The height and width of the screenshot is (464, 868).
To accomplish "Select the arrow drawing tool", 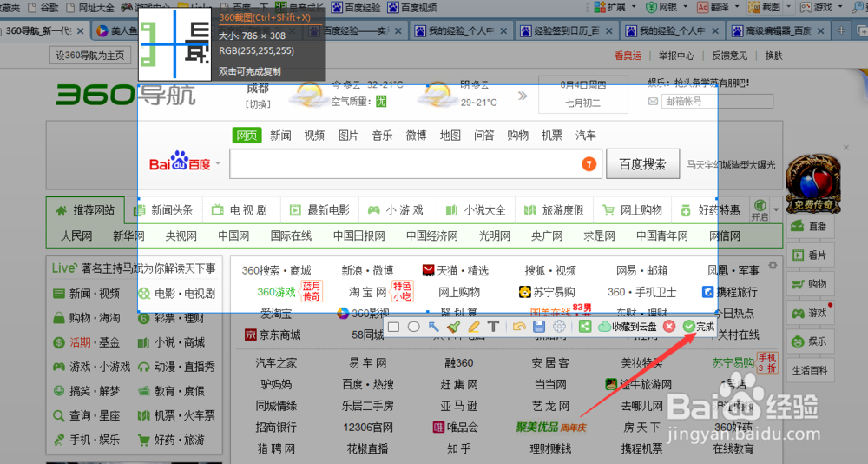I will click(x=433, y=327).
